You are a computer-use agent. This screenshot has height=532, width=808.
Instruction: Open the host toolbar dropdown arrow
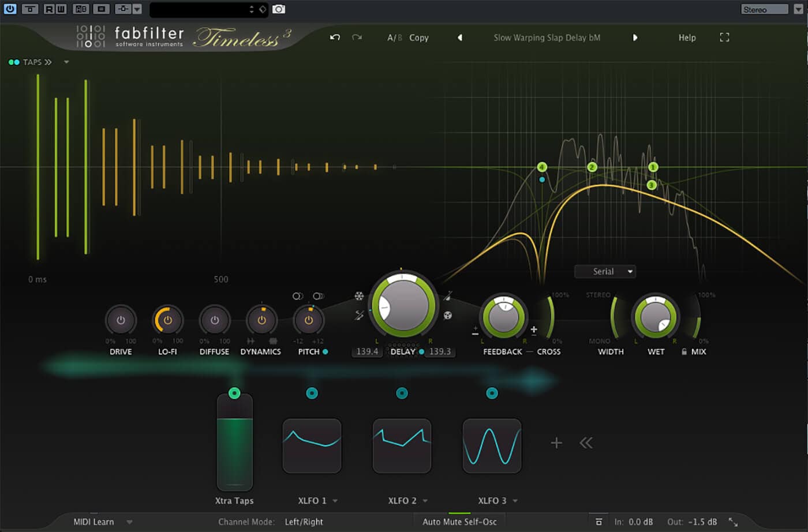(x=137, y=9)
